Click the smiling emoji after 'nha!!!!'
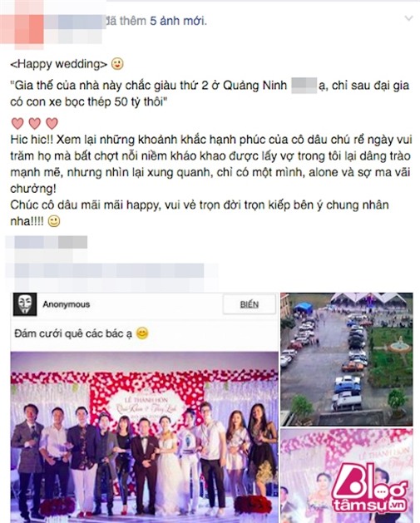Screen dimensions: 420x523 (54, 221)
